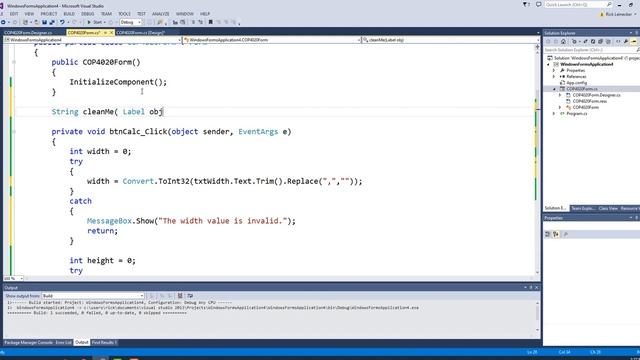This screenshot has width=640, height=360.
Task: Open the EDIT menu
Action: 14,14
